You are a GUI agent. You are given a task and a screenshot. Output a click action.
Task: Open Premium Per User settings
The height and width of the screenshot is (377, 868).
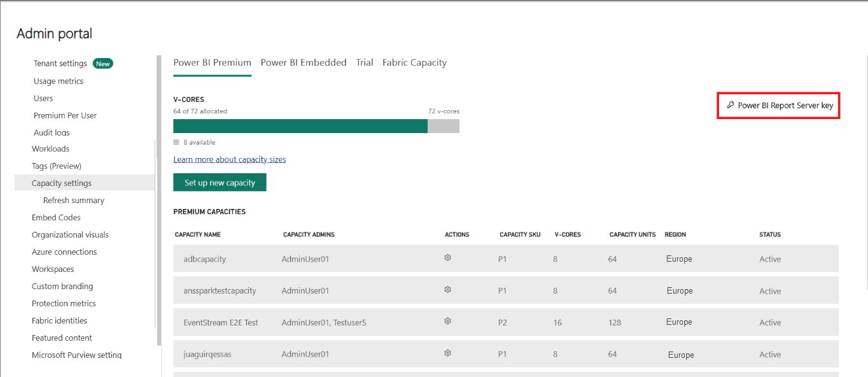[x=65, y=115]
